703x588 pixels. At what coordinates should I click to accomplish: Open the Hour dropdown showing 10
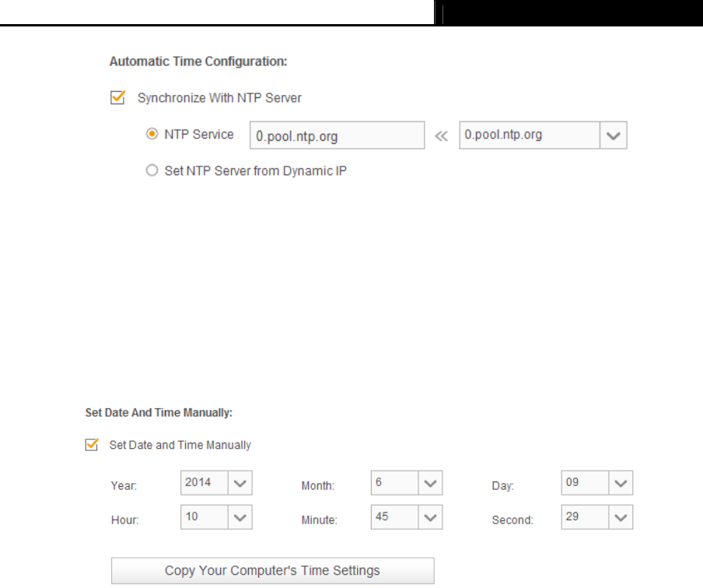click(x=216, y=517)
